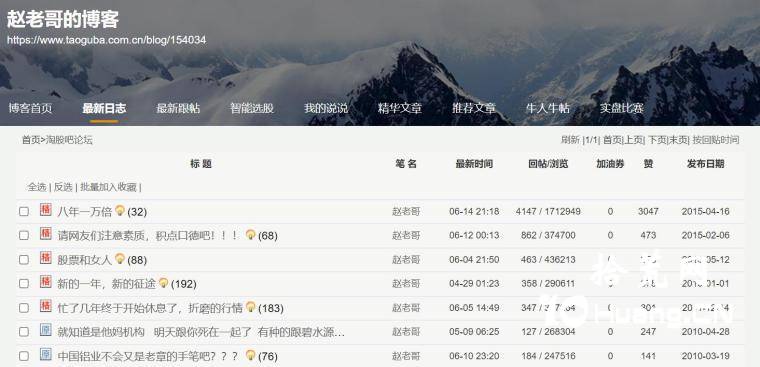Screen dimensions: 760x367
Task: Click the red 精 icon beside 请网友们注意素质
Action: click(x=46, y=234)
